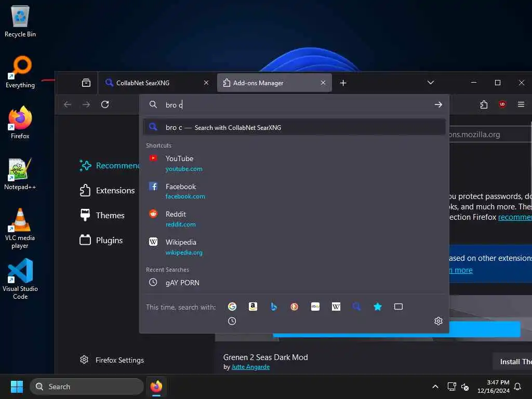Open Recommendations in add-ons sidebar
Screen dimensions: 532x399
click(x=109, y=166)
